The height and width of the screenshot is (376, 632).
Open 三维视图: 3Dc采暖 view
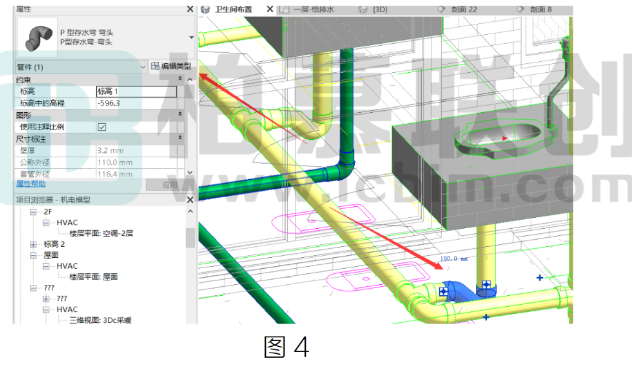[x=100, y=320]
